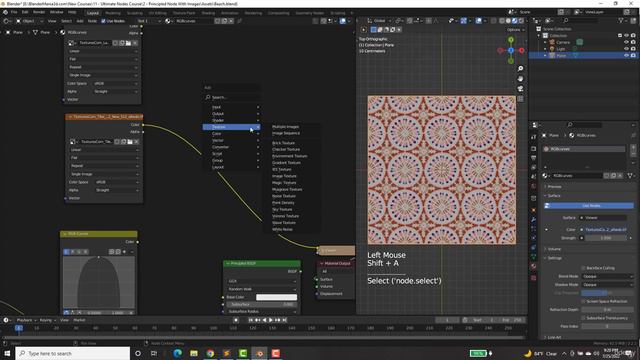640x360 pixels.
Task: Toggle Light visibility eye in outliner
Action: [627, 49]
